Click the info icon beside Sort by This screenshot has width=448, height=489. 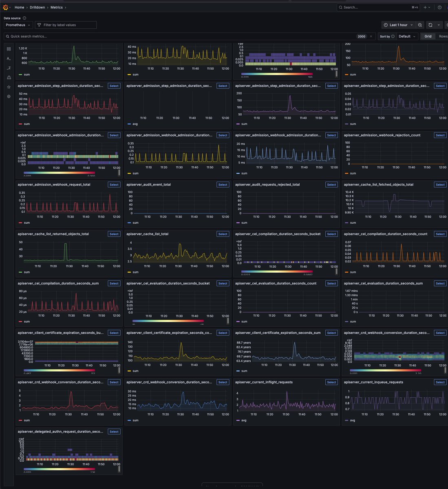(x=393, y=36)
